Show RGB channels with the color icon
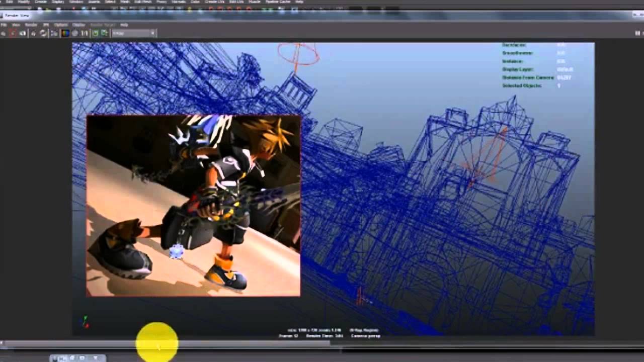The image size is (644, 362). click(x=65, y=33)
